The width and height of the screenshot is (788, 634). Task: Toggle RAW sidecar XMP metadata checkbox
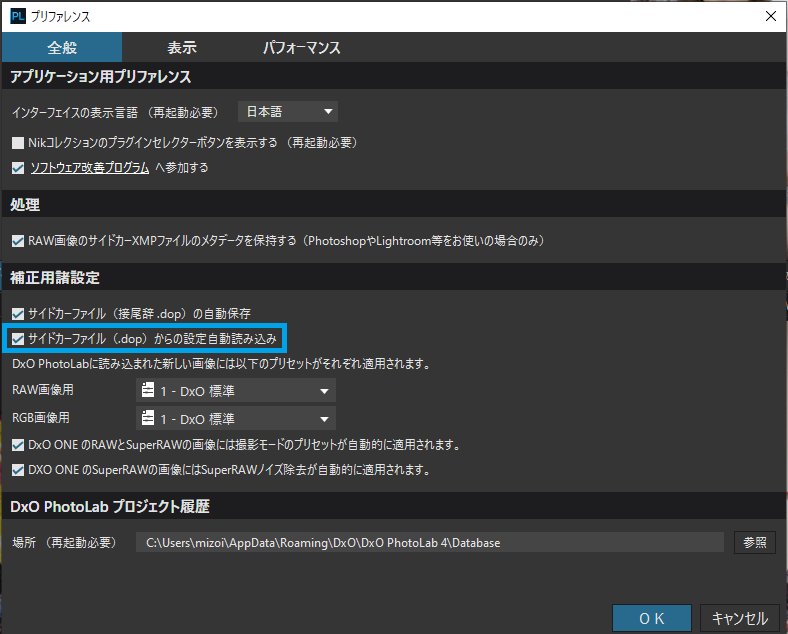tap(18, 241)
